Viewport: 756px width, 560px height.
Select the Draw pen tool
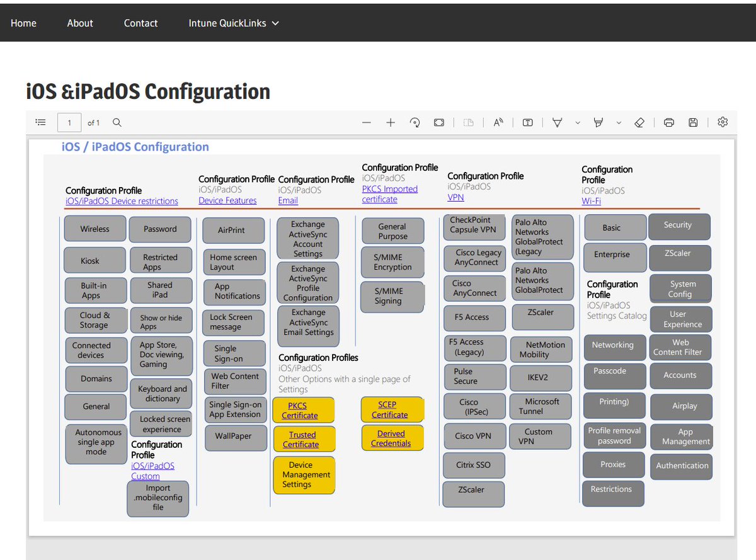557,123
